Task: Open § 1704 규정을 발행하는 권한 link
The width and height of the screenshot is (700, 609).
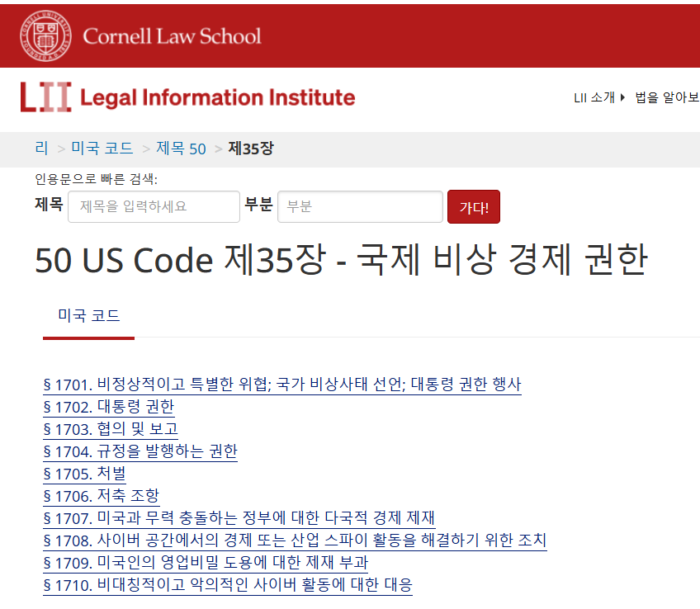Action: (x=140, y=451)
